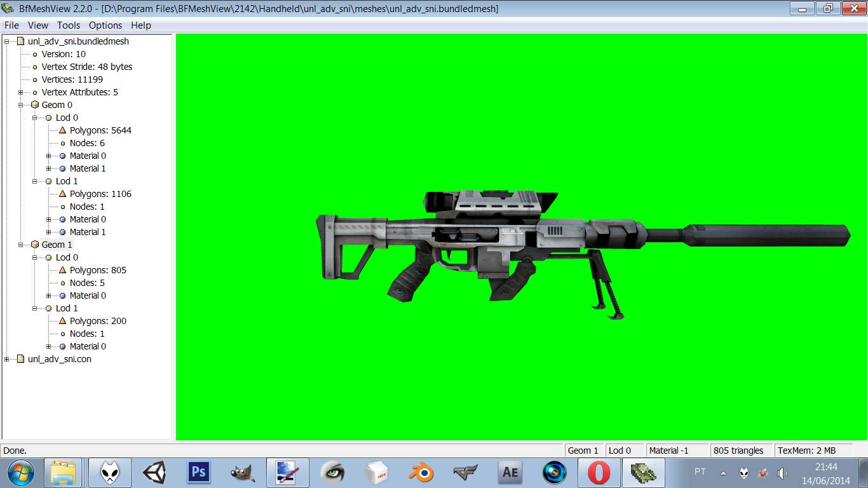Click the eye icon in the taskbar

(x=332, y=473)
